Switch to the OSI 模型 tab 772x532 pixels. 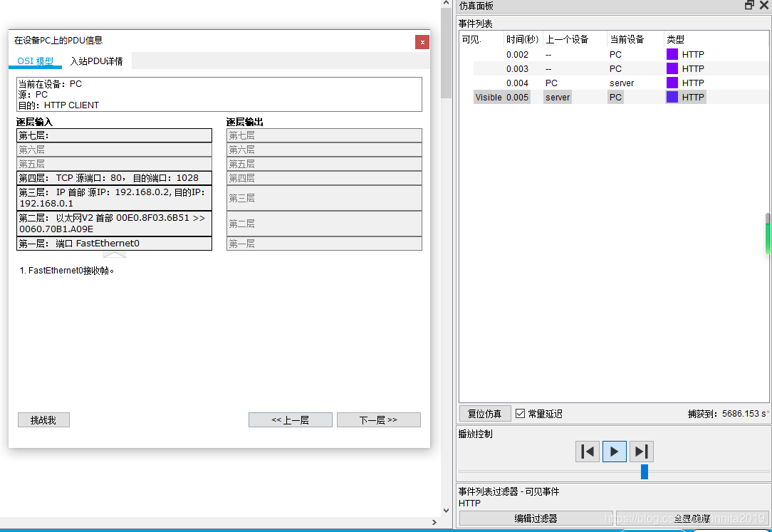click(x=36, y=61)
